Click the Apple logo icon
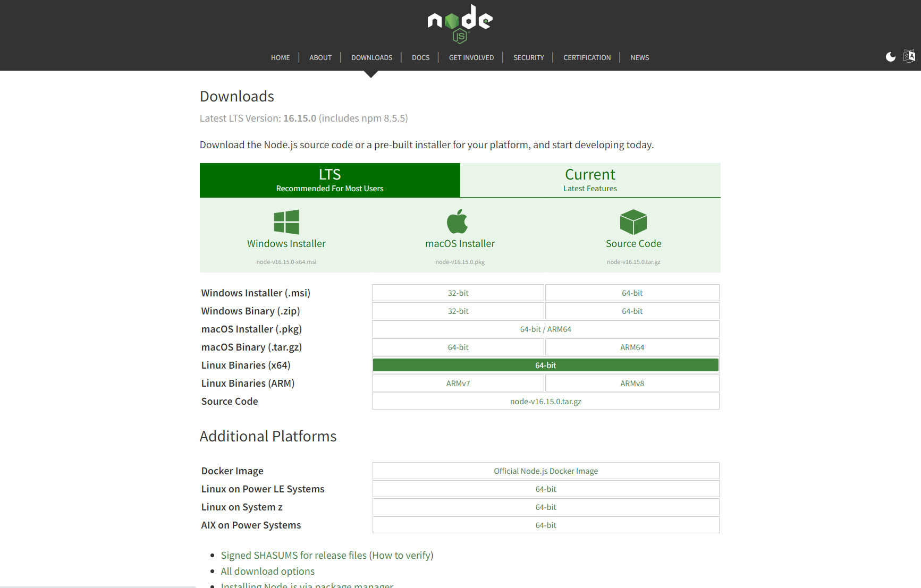 458,221
